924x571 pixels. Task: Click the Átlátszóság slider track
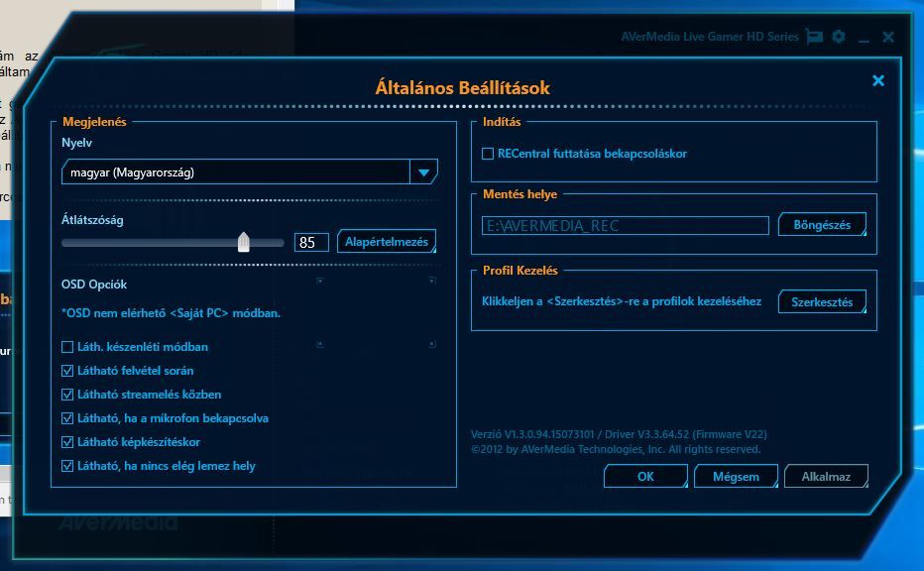click(x=173, y=243)
